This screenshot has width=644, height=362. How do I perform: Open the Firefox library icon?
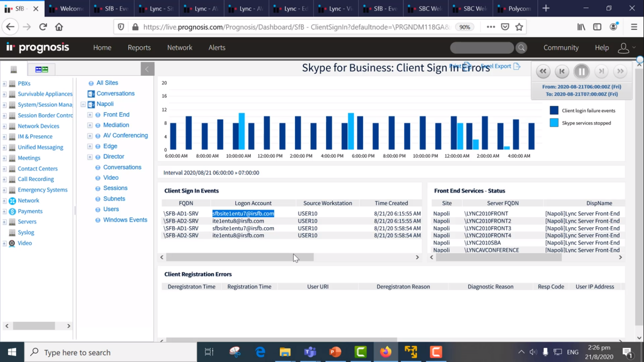click(x=581, y=27)
